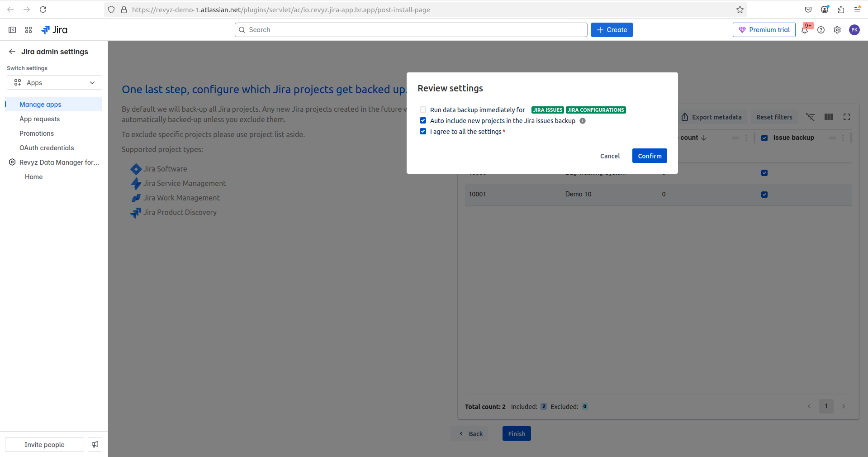Bookmark this page with the star icon
868x457 pixels.
pos(740,10)
